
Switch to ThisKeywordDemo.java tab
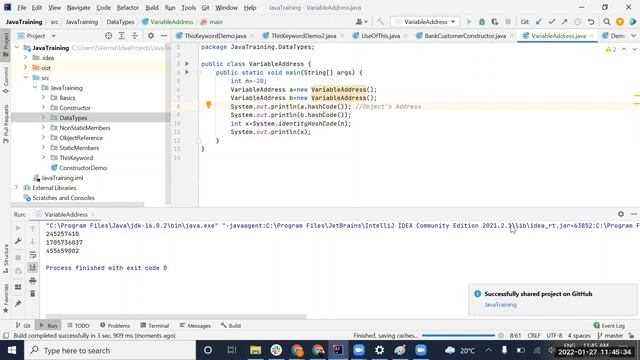215,36
